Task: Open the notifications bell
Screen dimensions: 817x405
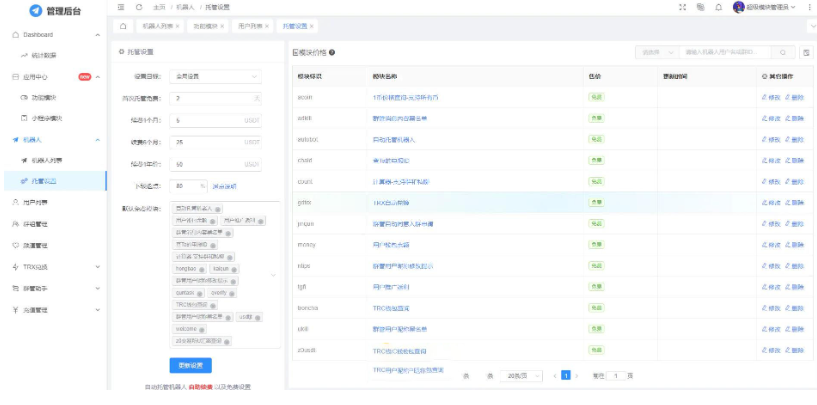Action: click(x=719, y=7)
